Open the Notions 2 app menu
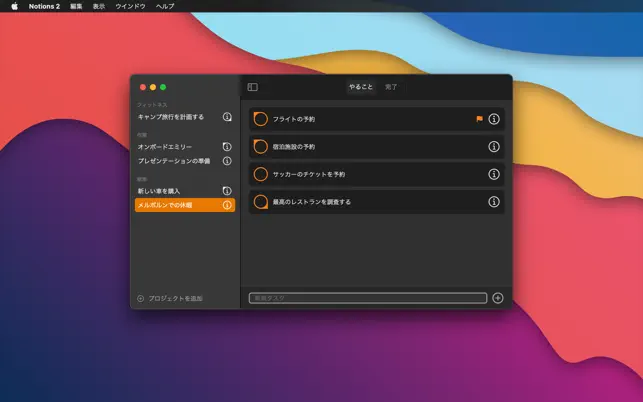The height and width of the screenshot is (402, 643). click(x=44, y=6)
